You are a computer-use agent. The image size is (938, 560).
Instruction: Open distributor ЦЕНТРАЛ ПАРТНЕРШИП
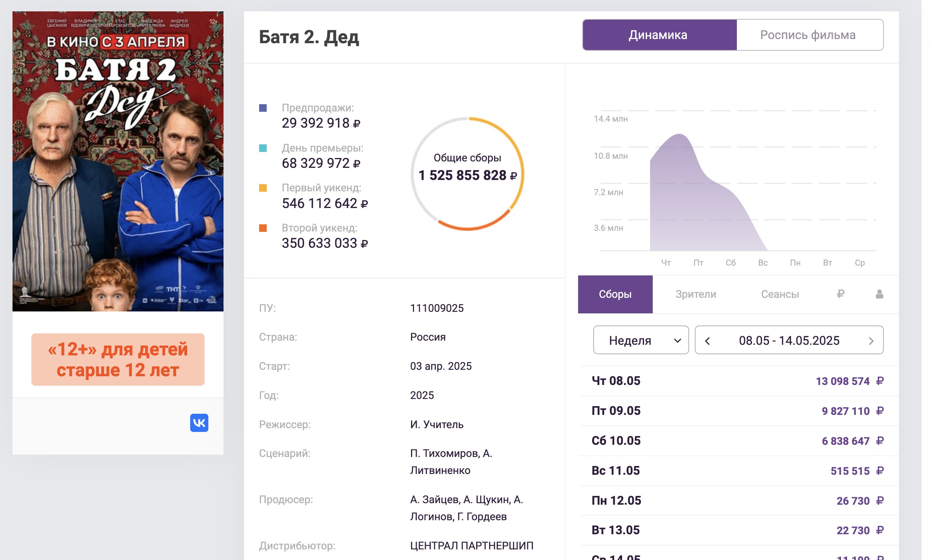click(x=472, y=546)
